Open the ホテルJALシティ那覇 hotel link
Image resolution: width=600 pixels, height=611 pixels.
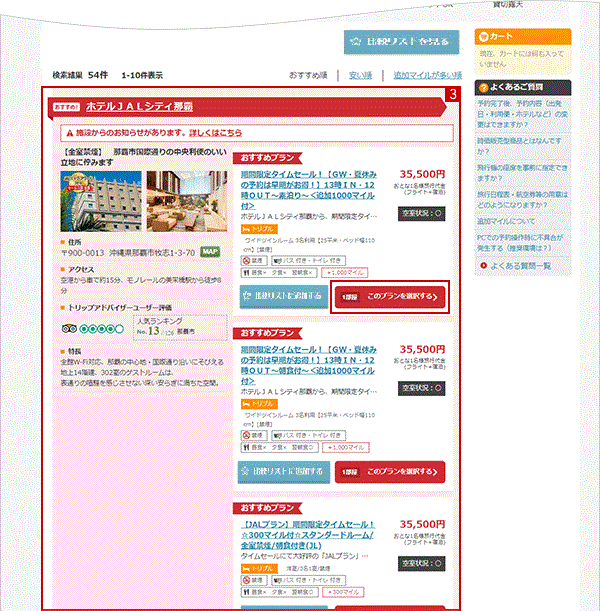pos(139,105)
